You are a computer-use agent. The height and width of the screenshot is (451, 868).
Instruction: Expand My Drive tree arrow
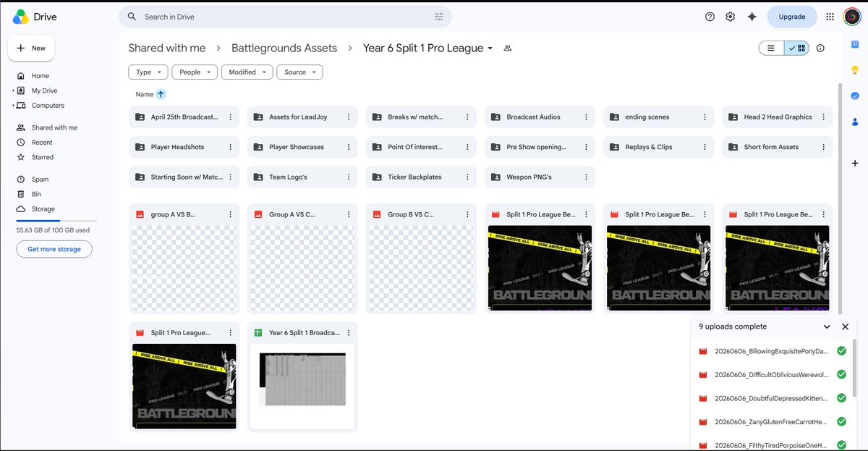click(x=13, y=90)
